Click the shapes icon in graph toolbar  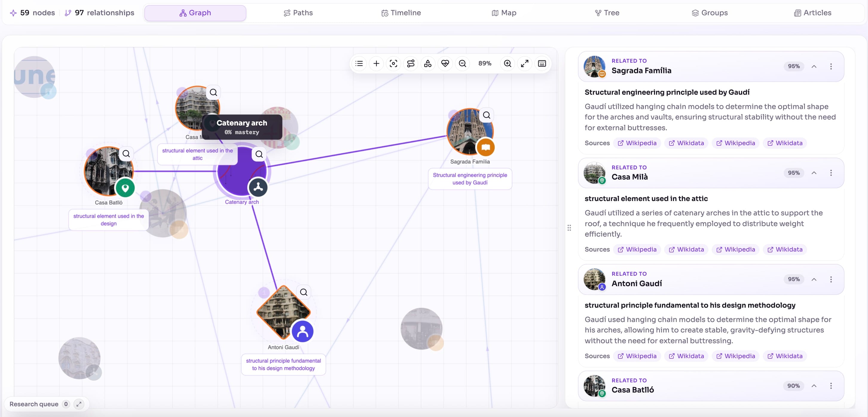(428, 63)
